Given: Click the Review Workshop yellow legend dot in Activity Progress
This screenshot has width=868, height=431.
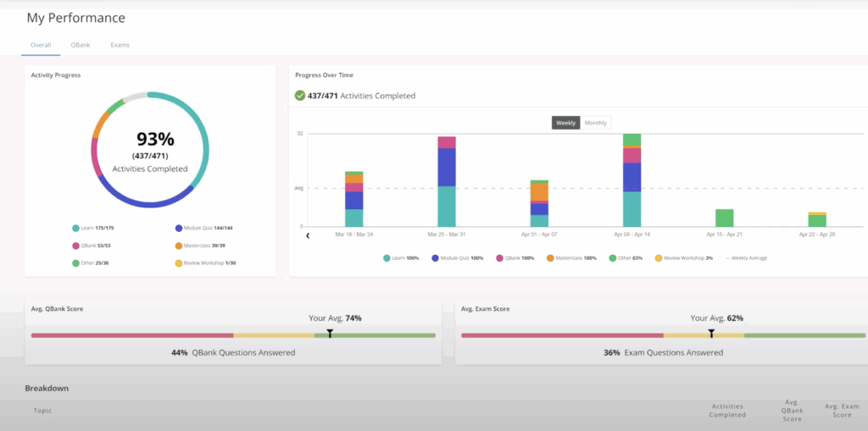Looking at the screenshot, I should click(x=178, y=262).
